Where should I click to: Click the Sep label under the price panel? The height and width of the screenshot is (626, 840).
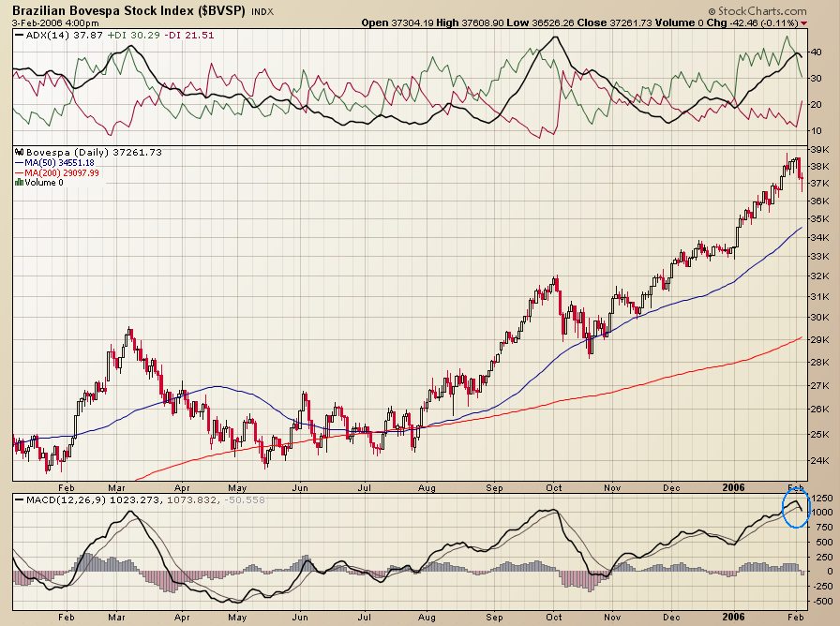[x=494, y=488]
